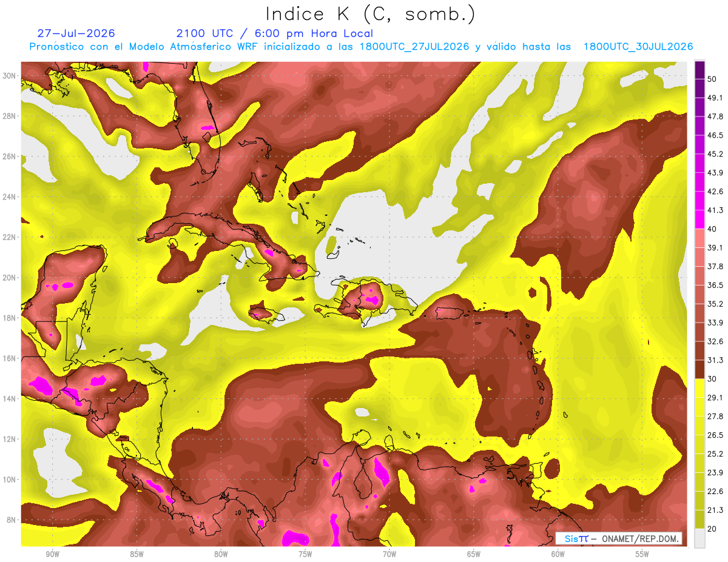This screenshot has height=562, width=728.
Task: Click the "Indice K (C, somb.)" title
Action: 371,14
